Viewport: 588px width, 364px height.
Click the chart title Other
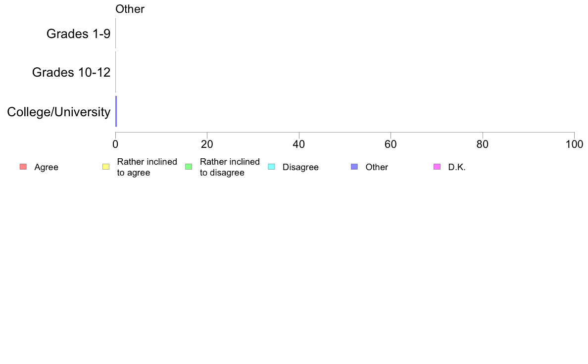click(130, 9)
